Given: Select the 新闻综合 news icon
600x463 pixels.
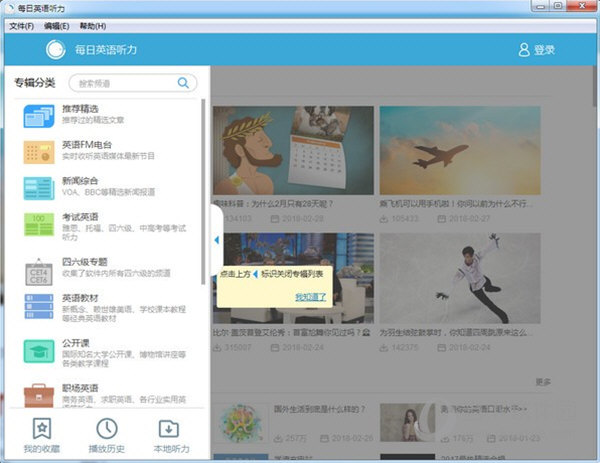Looking at the screenshot, I should tap(37, 188).
